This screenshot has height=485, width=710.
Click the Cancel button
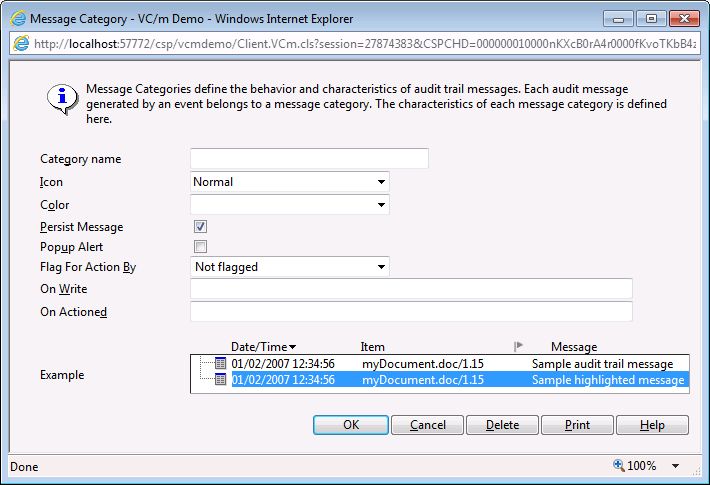click(x=428, y=425)
